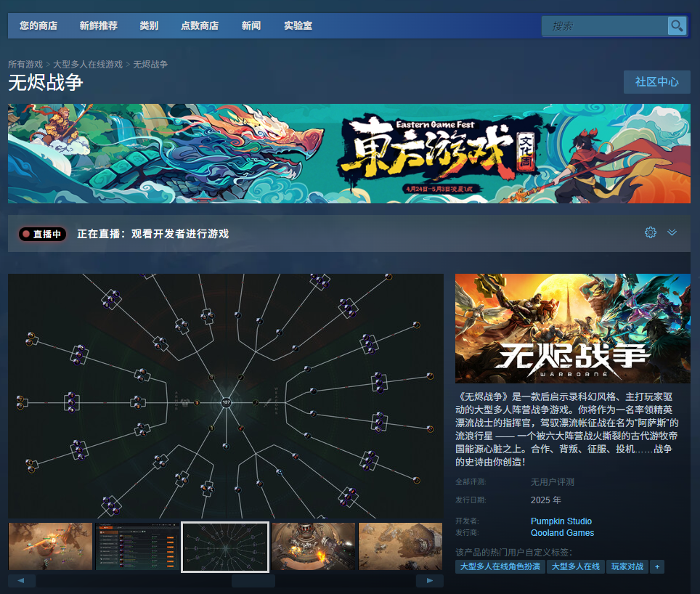Select the 玩家对抗 tag
This screenshot has width=700, height=594.
(627, 566)
